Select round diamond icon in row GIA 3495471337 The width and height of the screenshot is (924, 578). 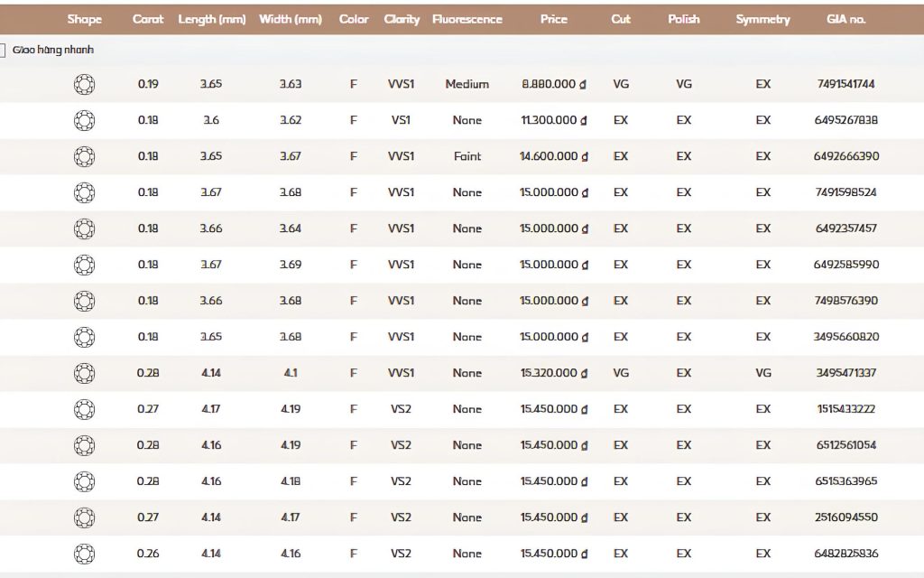[84, 373]
